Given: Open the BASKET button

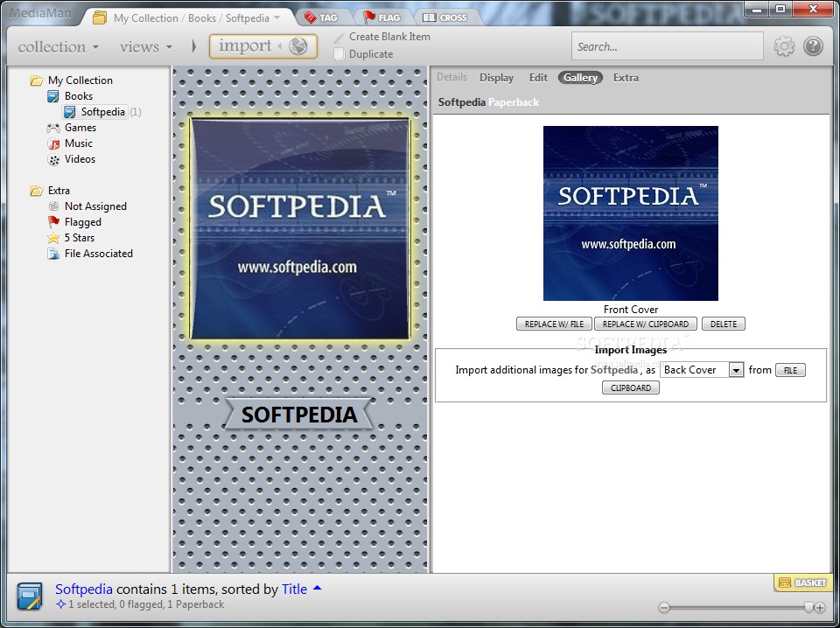Looking at the screenshot, I should 802,583.
